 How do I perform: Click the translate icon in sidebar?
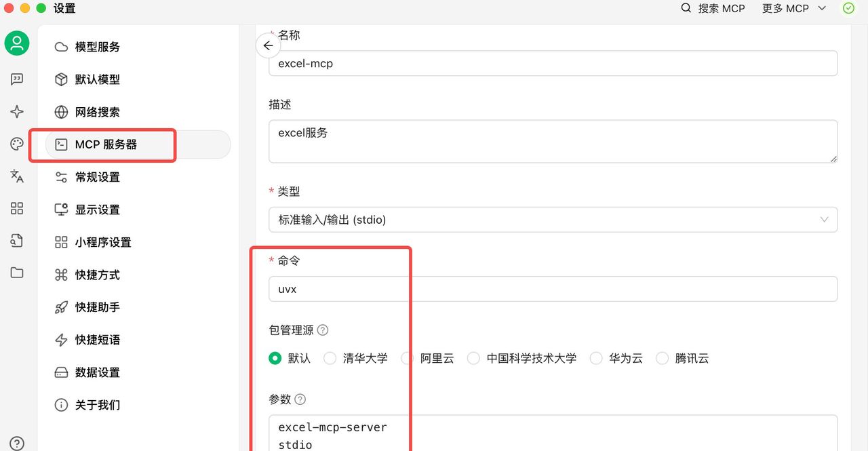[x=17, y=176]
